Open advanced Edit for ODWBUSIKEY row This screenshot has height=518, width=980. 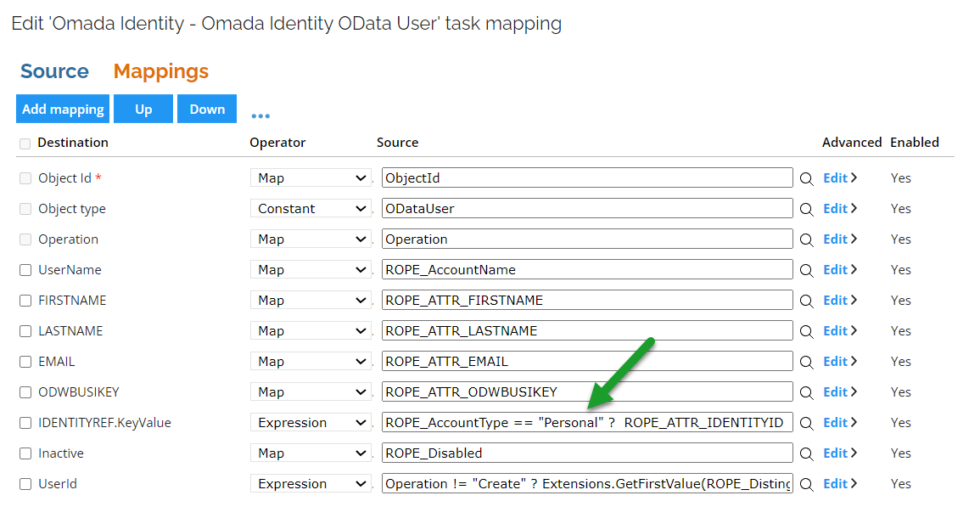coord(839,391)
